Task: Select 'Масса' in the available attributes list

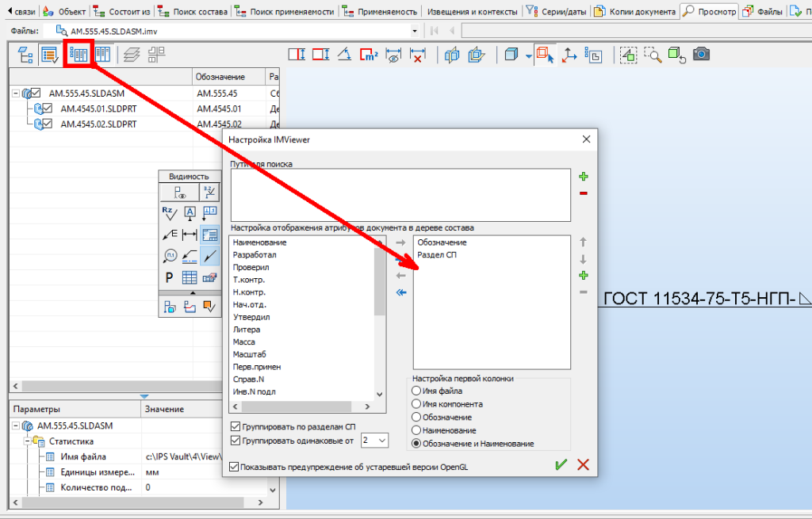Action: point(244,342)
